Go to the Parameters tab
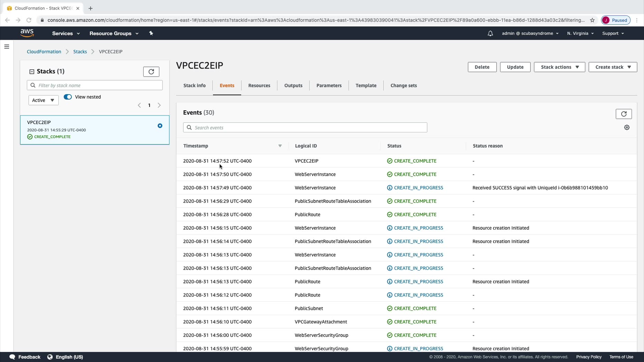 [329, 86]
